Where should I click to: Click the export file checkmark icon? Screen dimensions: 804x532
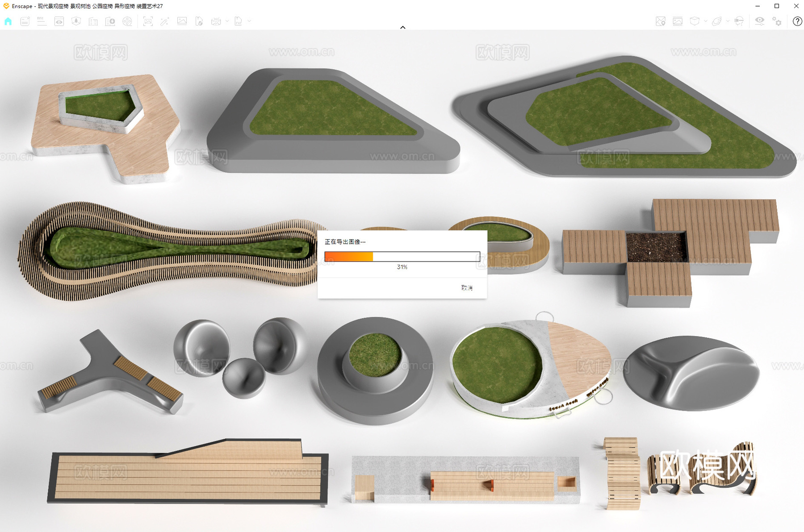(x=199, y=21)
